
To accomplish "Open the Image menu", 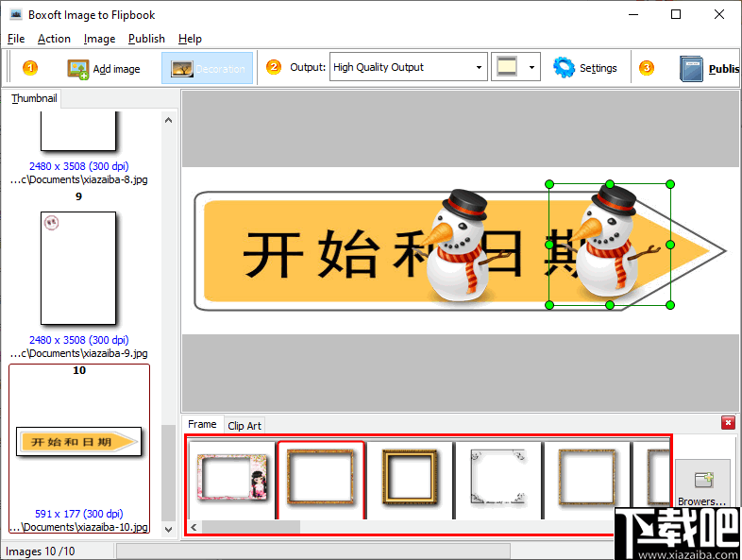I will click(99, 39).
